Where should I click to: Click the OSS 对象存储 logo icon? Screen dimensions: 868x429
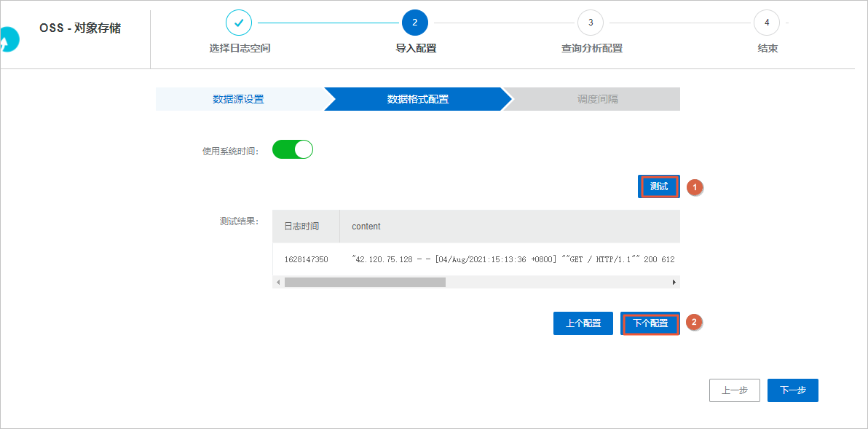click(9, 39)
